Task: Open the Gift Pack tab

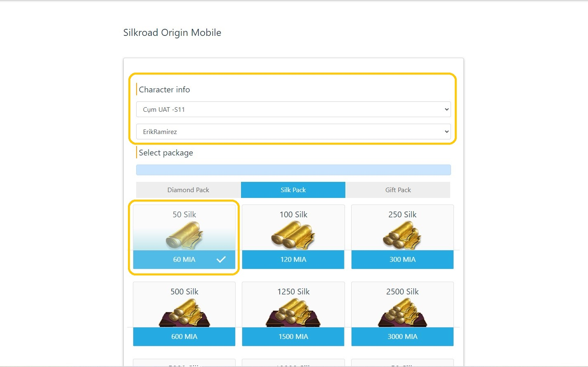Action: coord(398,190)
